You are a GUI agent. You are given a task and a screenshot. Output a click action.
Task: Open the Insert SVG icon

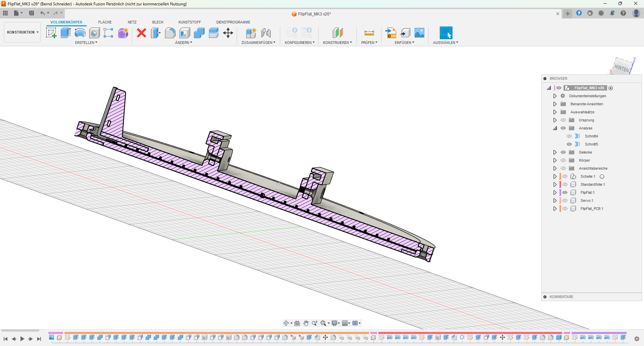391,33
